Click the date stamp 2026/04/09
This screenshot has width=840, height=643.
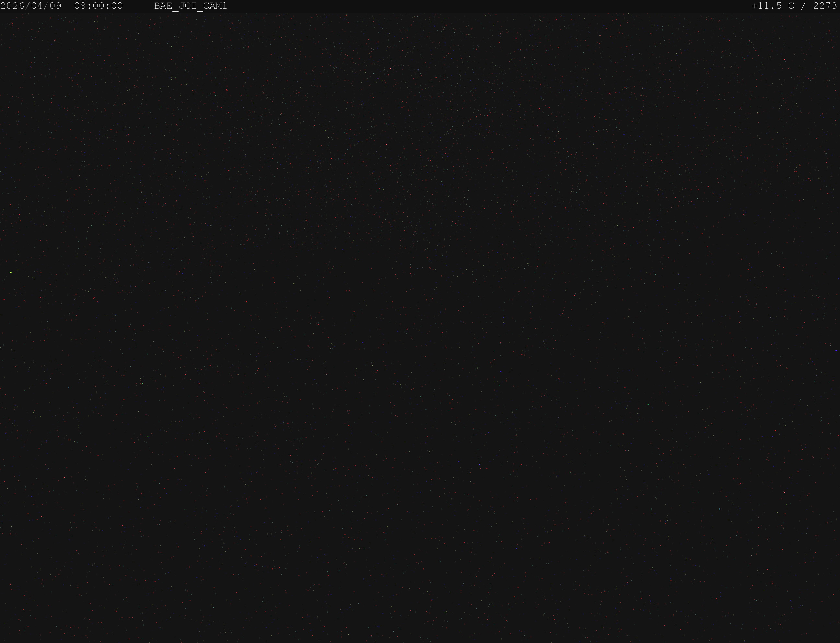[x=31, y=6]
